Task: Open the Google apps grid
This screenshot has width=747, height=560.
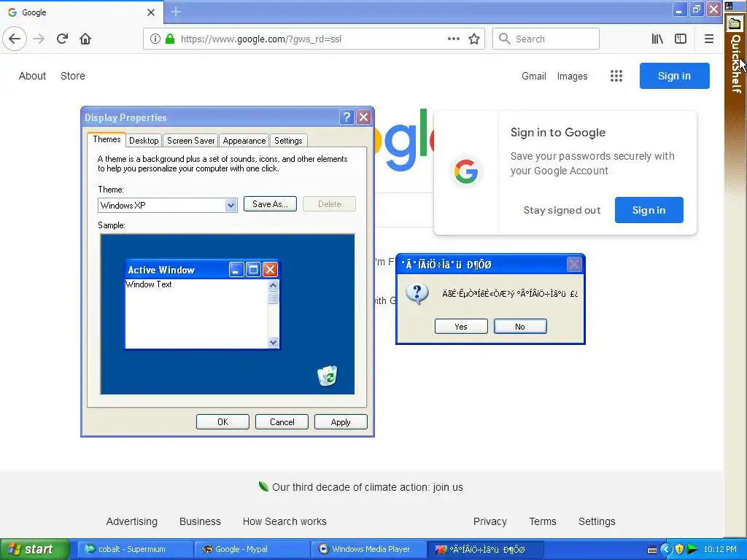Action: click(616, 76)
